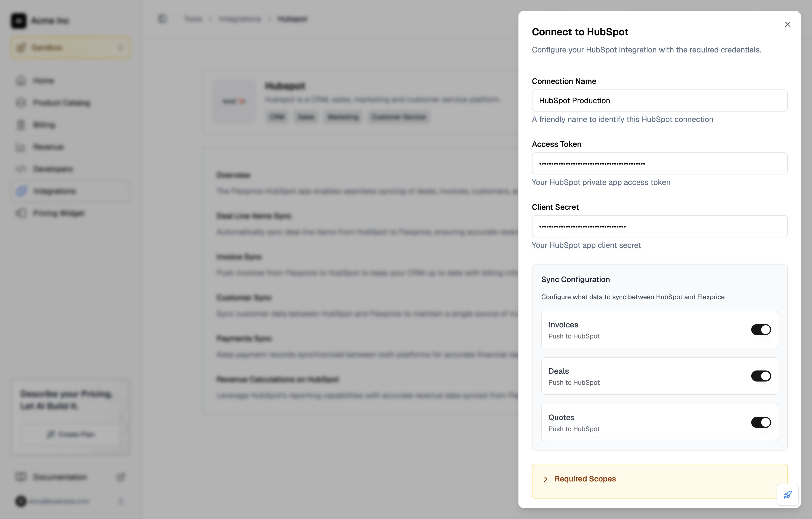Open Revenue in the sidebar
Image resolution: width=812 pixels, height=519 pixels.
pos(70,147)
